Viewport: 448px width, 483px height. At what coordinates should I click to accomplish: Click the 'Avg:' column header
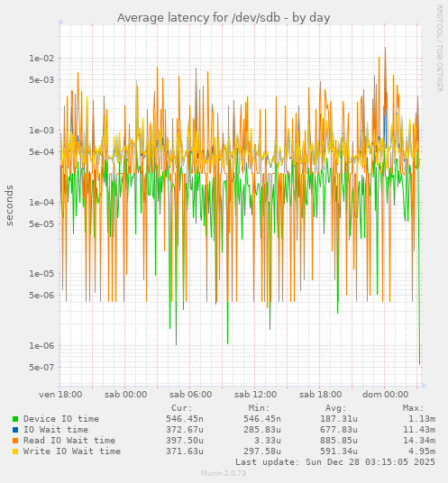click(x=336, y=408)
